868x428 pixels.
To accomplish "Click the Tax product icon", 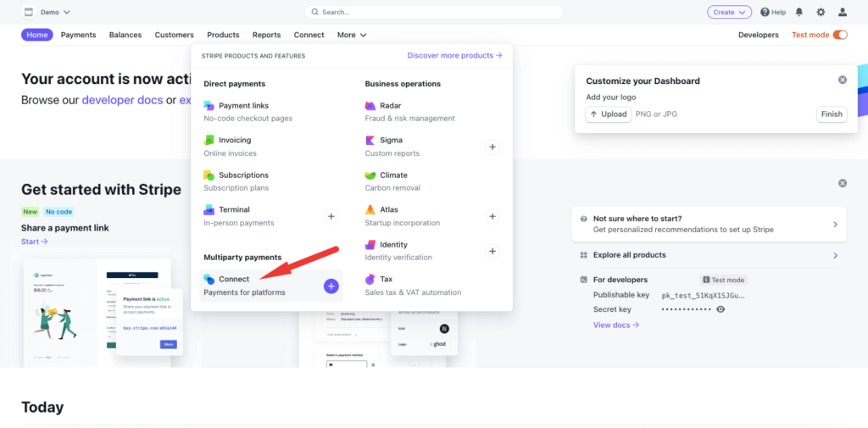I will click(x=370, y=279).
